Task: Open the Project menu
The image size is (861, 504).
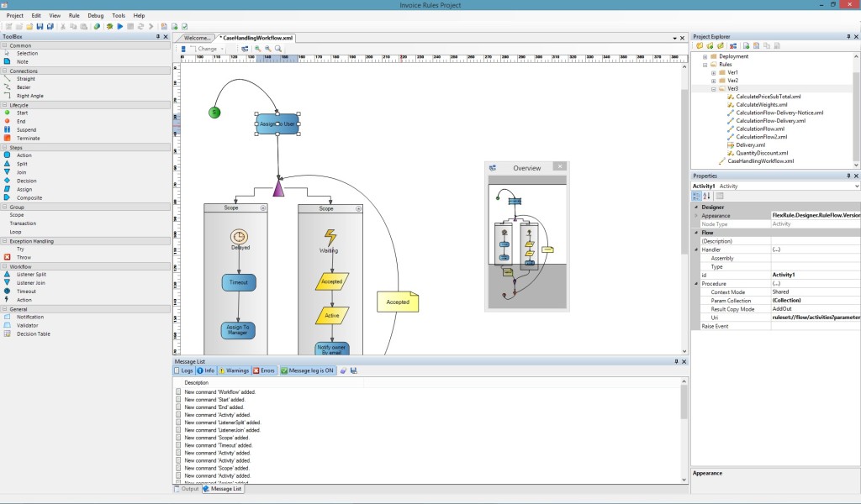Action: [15, 16]
